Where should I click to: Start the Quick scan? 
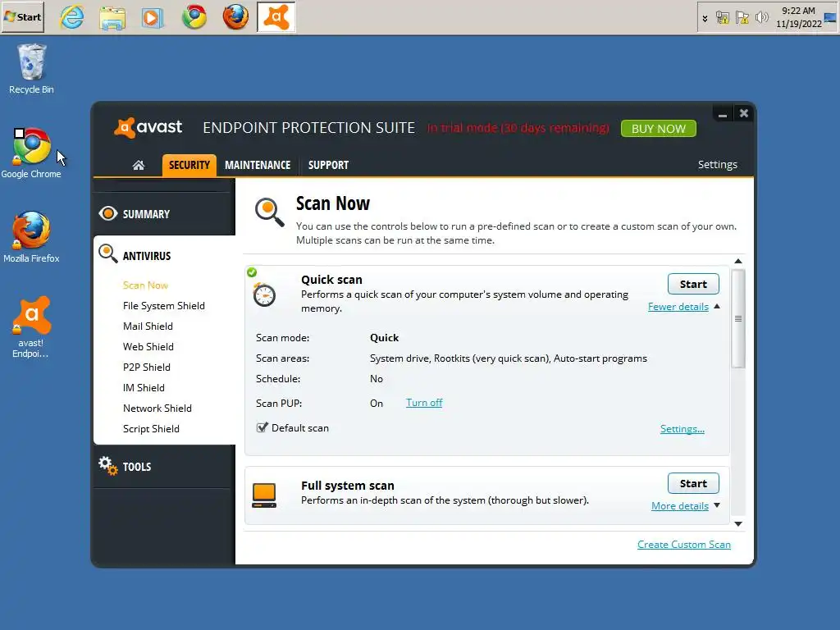coord(693,284)
